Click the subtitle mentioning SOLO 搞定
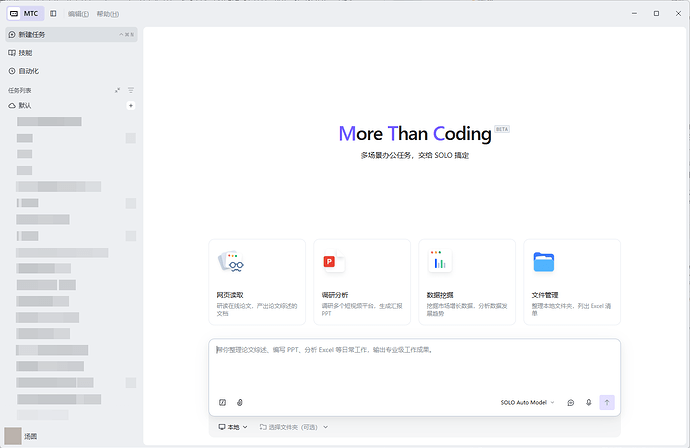 click(x=415, y=155)
